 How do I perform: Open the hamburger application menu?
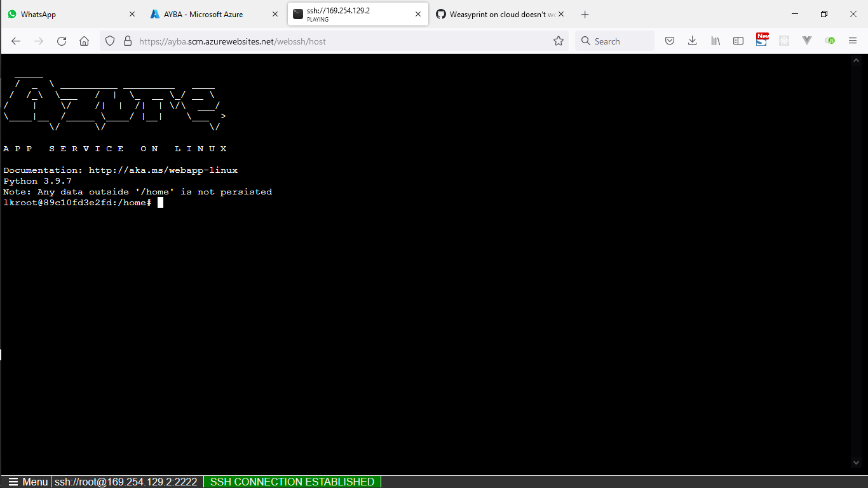coord(853,41)
